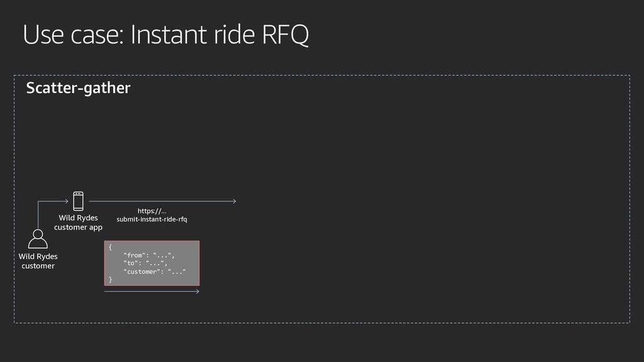The height and width of the screenshot is (362, 644).
Task: Select the 'Wild Rydes customer app' label
Action: click(x=78, y=222)
